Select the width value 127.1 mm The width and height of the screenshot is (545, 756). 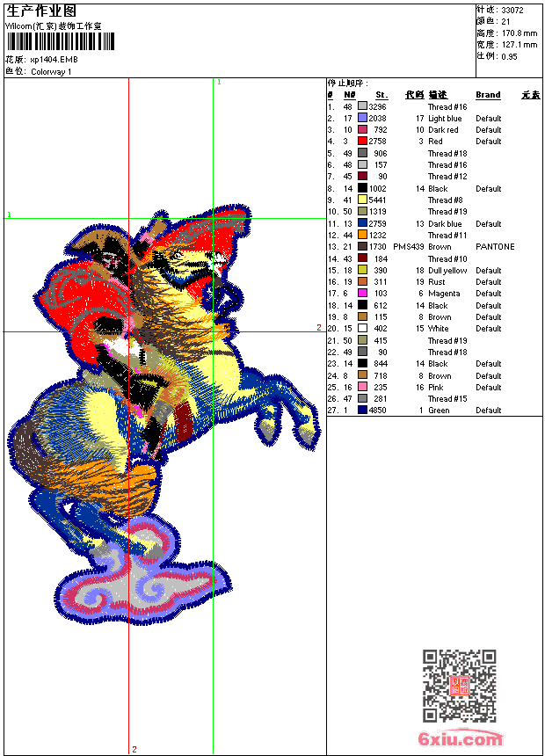point(520,45)
